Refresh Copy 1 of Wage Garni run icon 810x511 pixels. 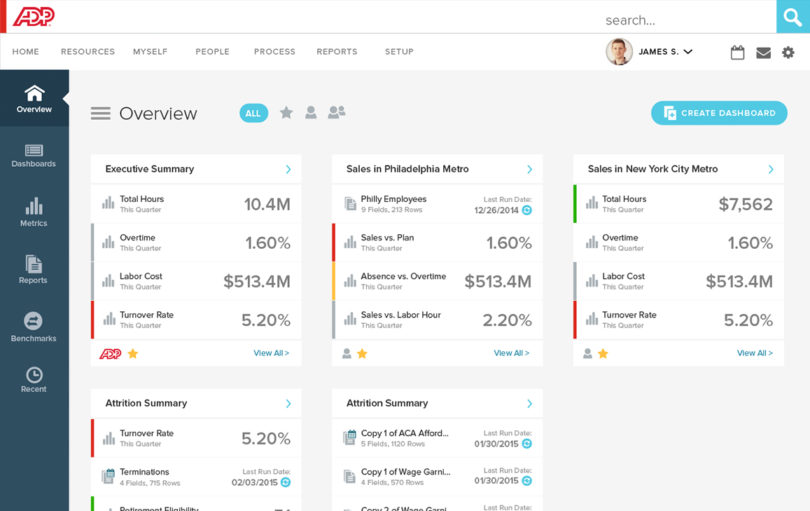tap(527, 481)
